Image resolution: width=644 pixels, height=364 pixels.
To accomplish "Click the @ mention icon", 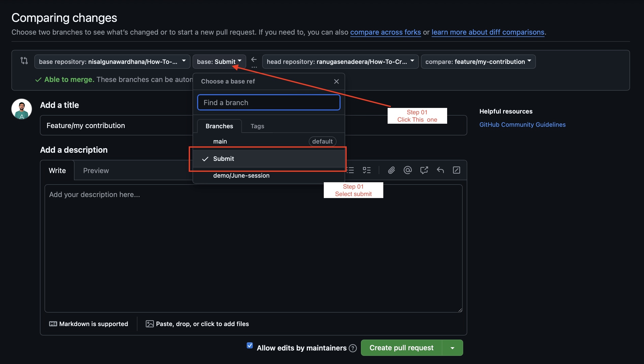I will (407, 170).
